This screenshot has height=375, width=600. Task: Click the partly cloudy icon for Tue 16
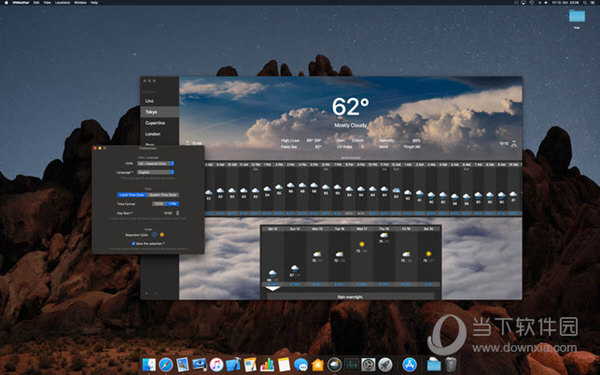click(339, 254)
